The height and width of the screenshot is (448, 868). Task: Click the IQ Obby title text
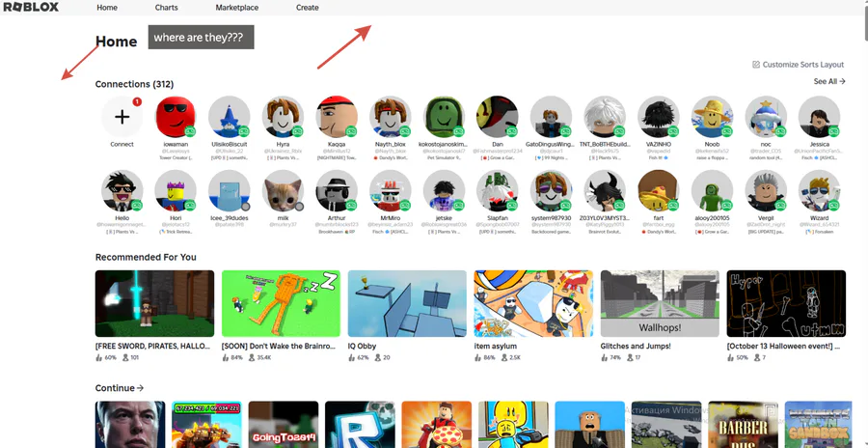[362, 346]
